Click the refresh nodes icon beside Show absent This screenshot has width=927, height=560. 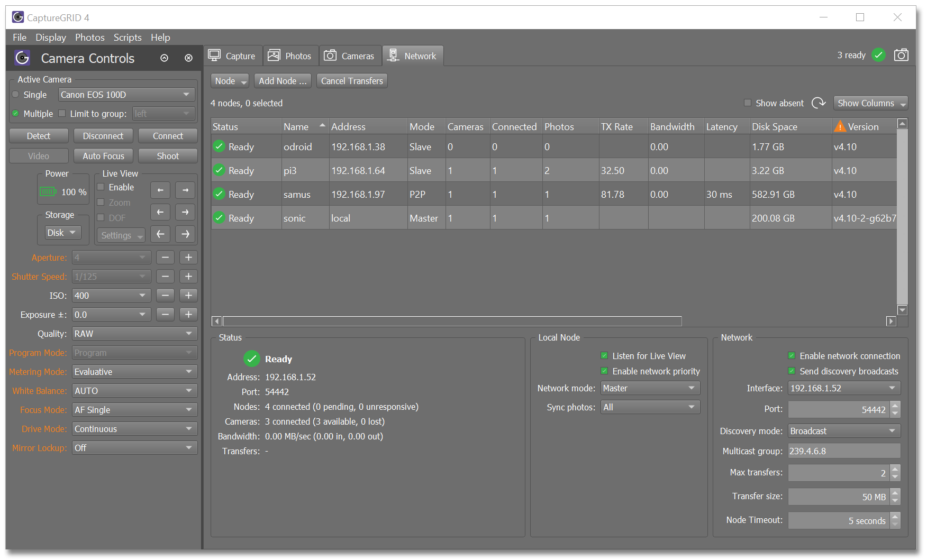tap(819, 103)
